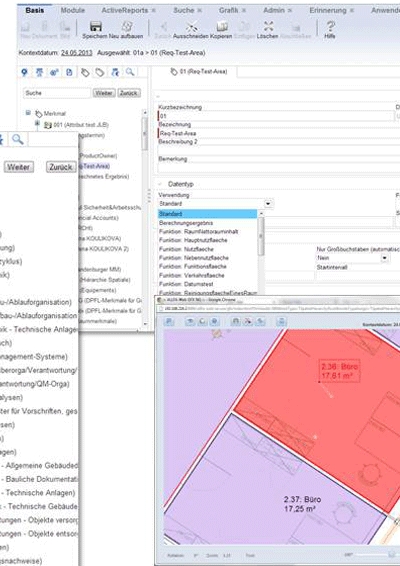Viewport: 400px width, 566px height.
Task: Click the Löschen toolbar icon
Action: pyautogui.click(x=268, y=27)
